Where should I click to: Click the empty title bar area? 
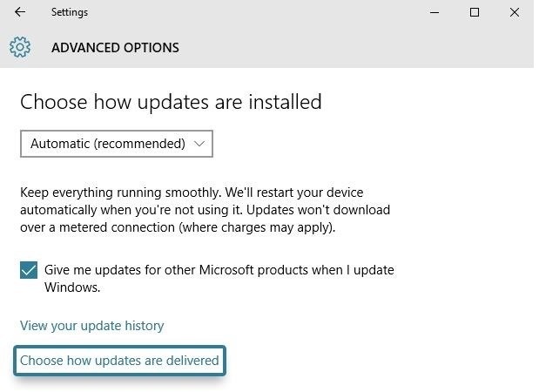tap(261, 12)
